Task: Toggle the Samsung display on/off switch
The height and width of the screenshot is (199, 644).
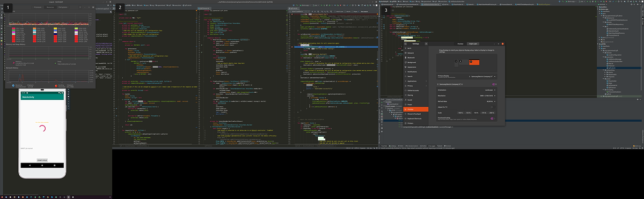Action: [x=494, y=84]
